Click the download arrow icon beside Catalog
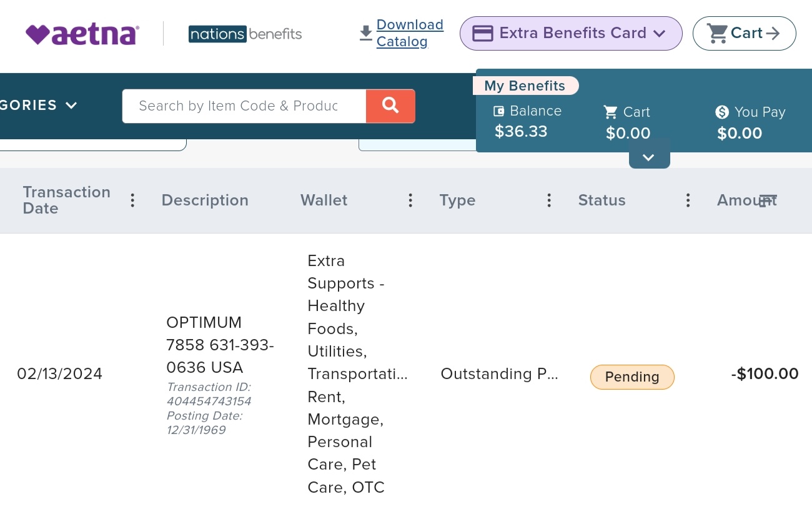This screenshot has width=812, height=512. pos(366,33)
